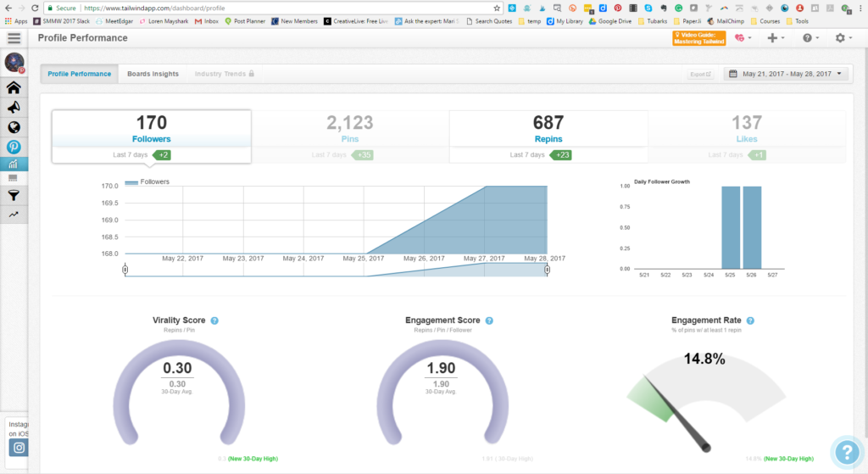Open the hamburger menu in the sidebar
The width and height of the screenshot is (868, 474).
coord(14,38)
